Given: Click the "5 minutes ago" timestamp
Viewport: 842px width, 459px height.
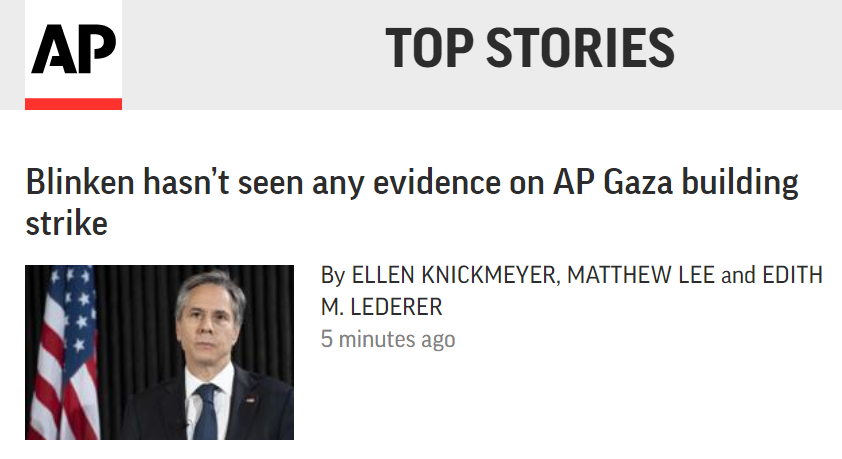Looking at the screenshot, I should 387,339.
